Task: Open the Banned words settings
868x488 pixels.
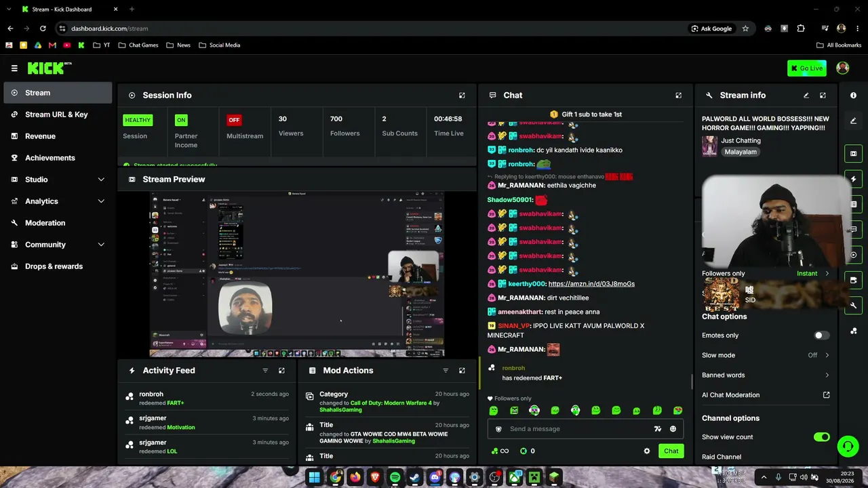Action: (x=766, y=375)
